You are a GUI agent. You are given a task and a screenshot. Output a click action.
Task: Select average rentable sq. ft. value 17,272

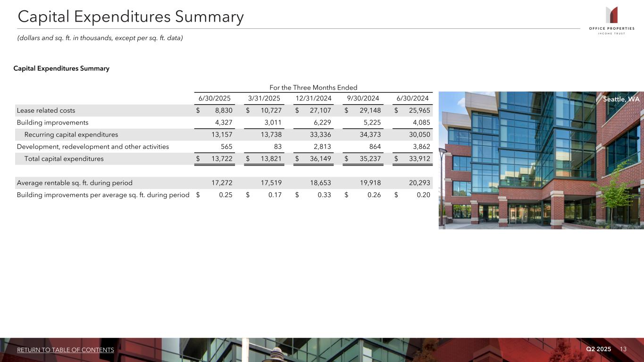[221, 183]
